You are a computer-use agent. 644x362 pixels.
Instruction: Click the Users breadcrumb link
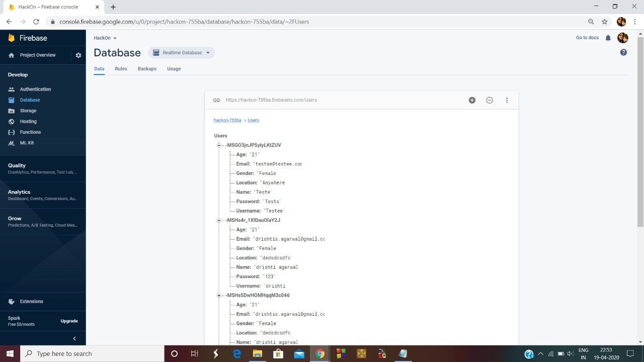(253, 121)
